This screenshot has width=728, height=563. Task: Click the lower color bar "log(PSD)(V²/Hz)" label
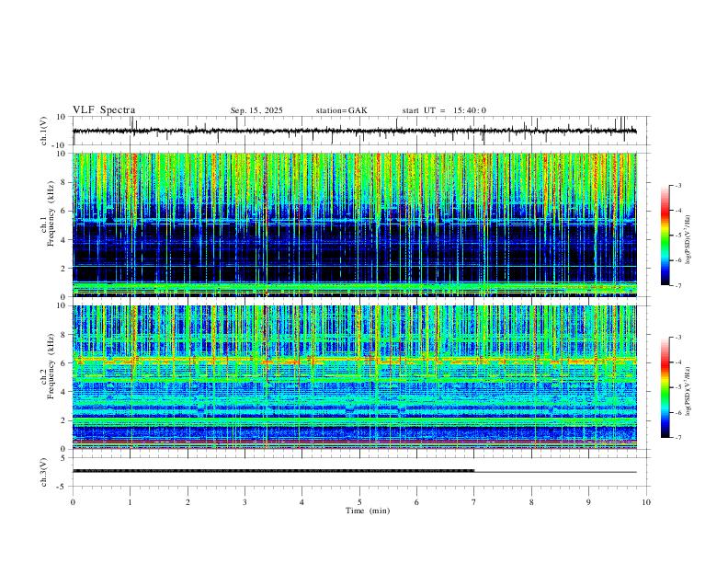pyautogui.click(x=688, y=392)
